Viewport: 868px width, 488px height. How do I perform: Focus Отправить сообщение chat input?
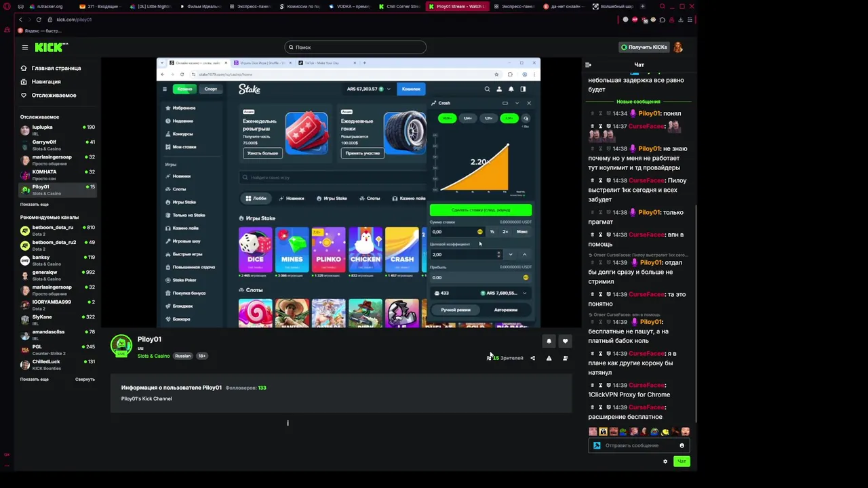(639, 445)
